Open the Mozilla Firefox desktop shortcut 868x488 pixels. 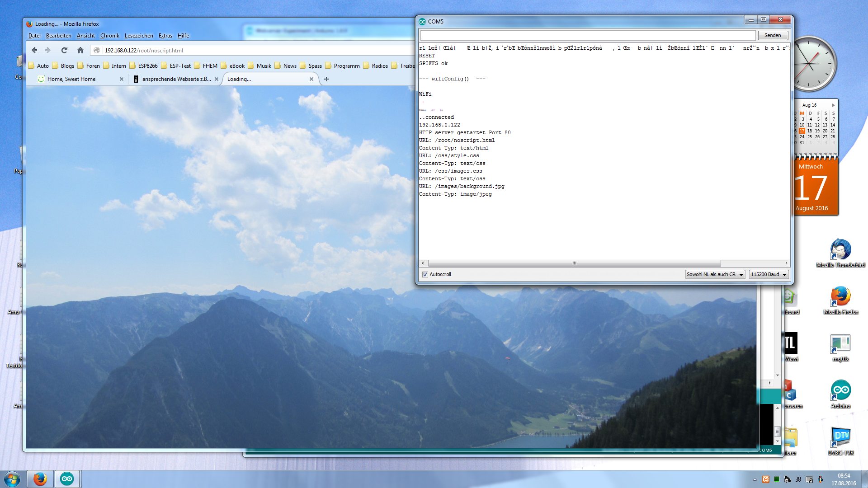click(840, 300)
